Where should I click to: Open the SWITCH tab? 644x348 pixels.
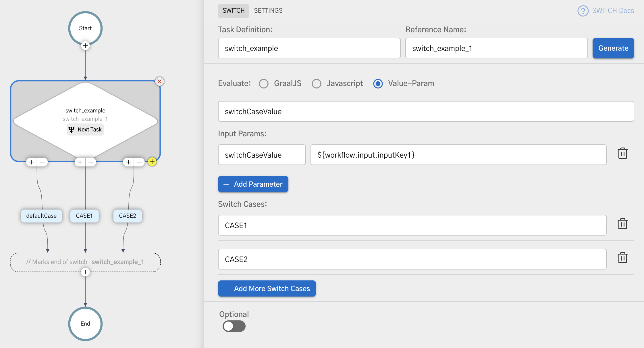pyautogui.click(x=233, y=11)
